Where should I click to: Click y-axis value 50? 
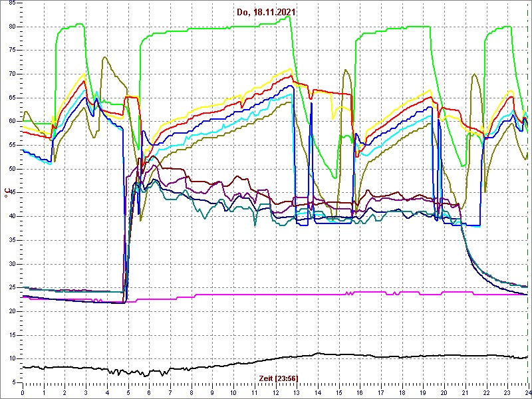[x=12, y=169]
